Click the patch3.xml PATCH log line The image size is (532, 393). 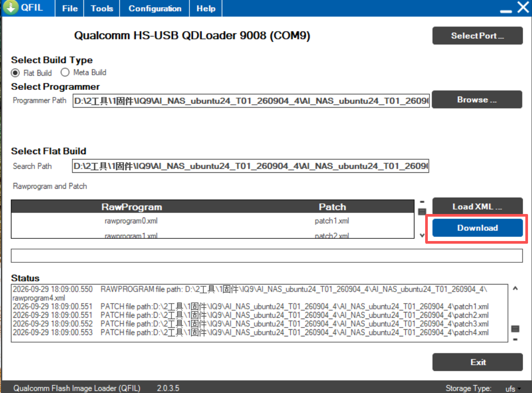click(x=250, y=324)
